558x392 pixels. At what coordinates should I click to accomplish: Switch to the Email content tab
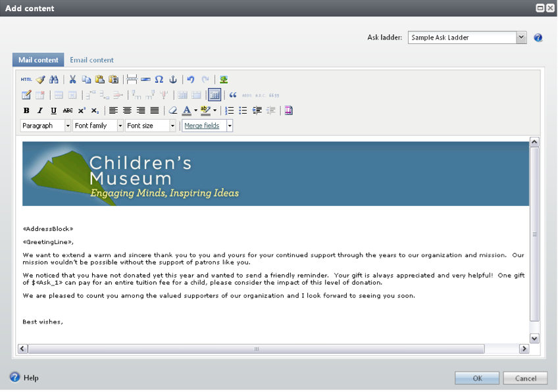[92, 60]
